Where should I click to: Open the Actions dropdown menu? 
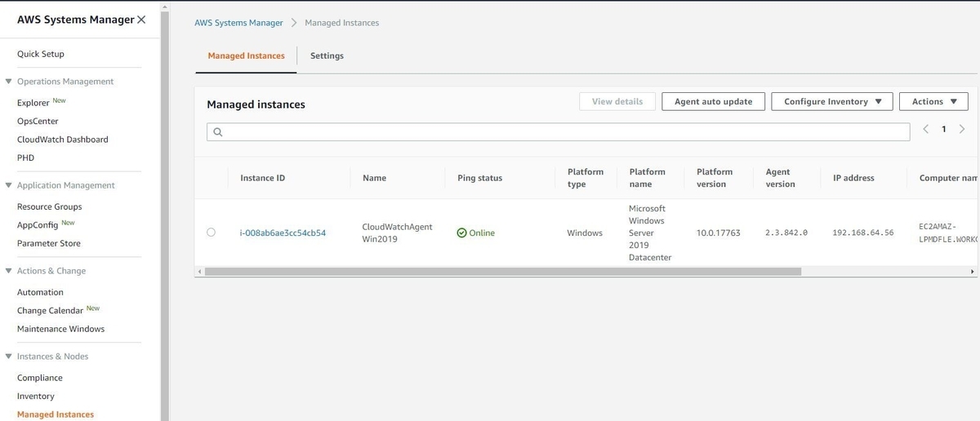pos(933,101)
